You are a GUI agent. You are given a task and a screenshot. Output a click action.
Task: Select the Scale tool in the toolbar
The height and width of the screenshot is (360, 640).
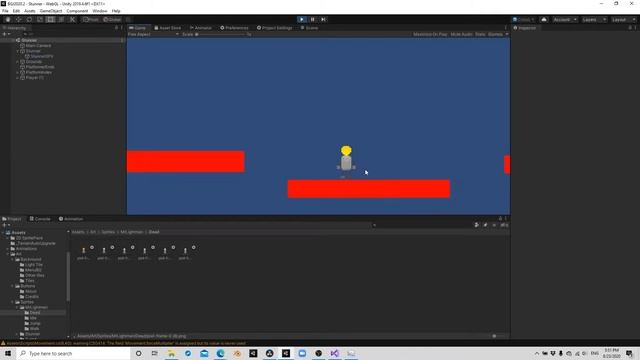(40, 19)
